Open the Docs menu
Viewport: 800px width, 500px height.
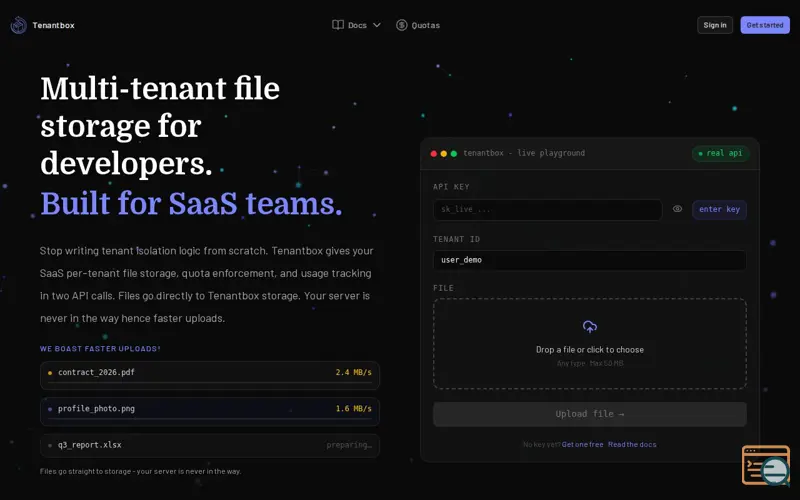coord(356,25)
